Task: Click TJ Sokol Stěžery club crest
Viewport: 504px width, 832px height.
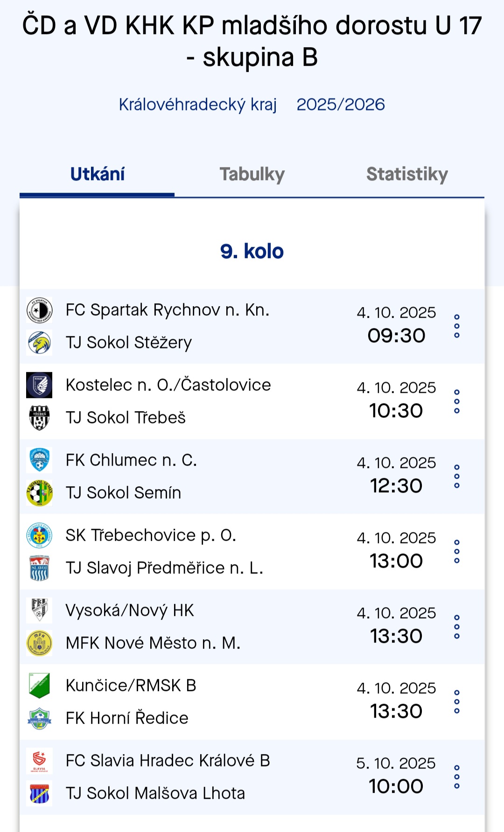Action: [40, 343]
